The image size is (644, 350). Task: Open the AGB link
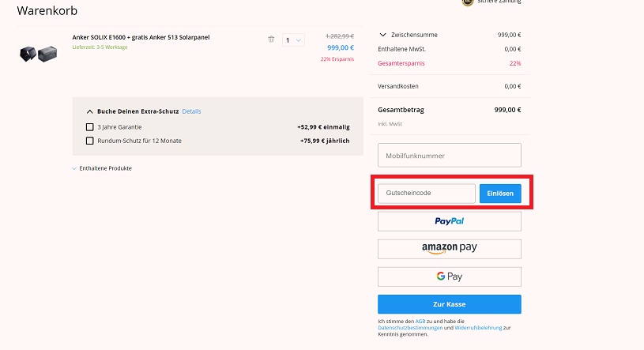[x=420, y=322]
